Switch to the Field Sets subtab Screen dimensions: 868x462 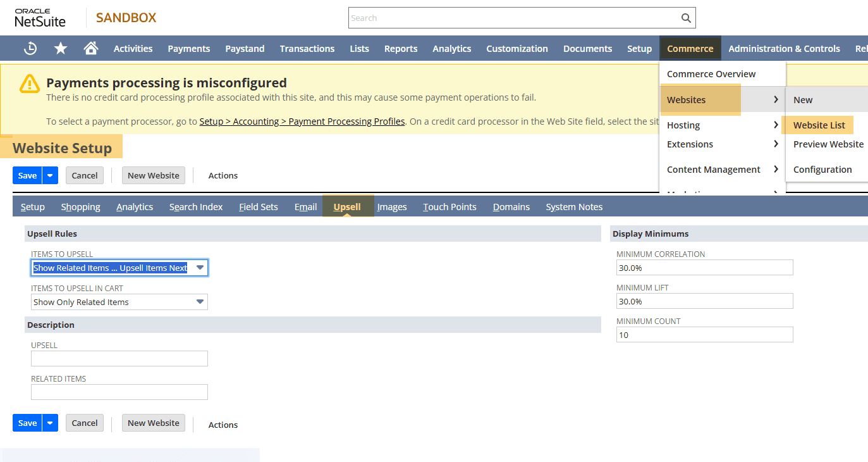click(x=259, y=207)
